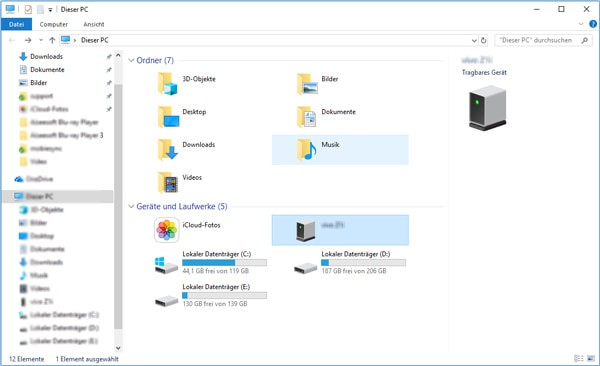Expand the ribbon with the chevron

581,24
